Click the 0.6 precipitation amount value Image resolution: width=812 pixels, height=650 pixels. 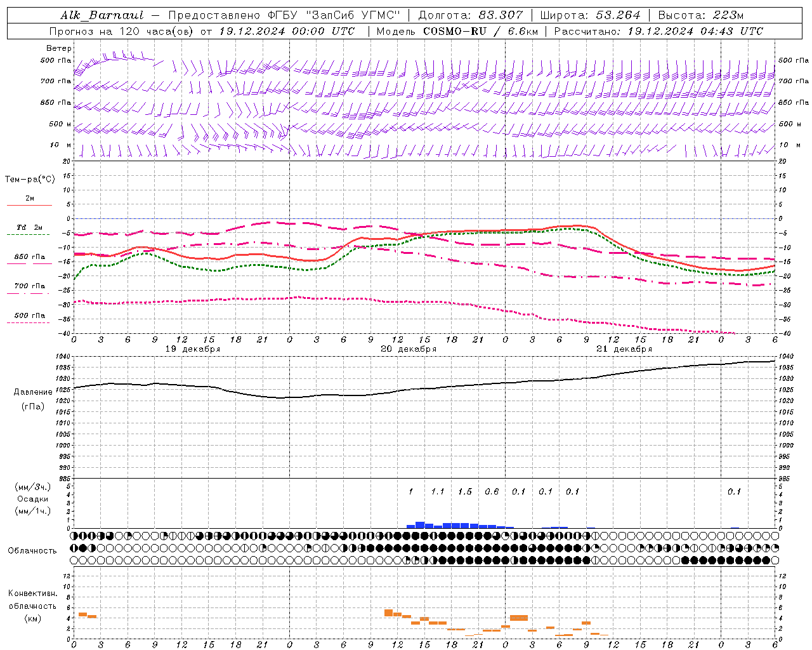492,491
